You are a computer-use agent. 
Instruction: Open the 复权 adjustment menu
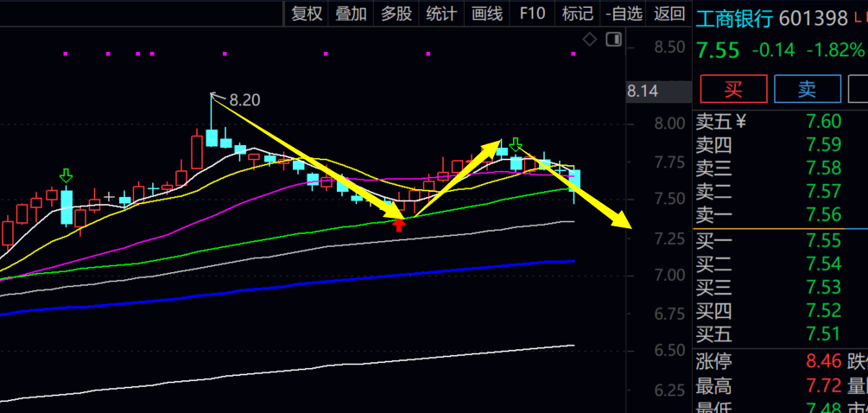pos(307,13)
